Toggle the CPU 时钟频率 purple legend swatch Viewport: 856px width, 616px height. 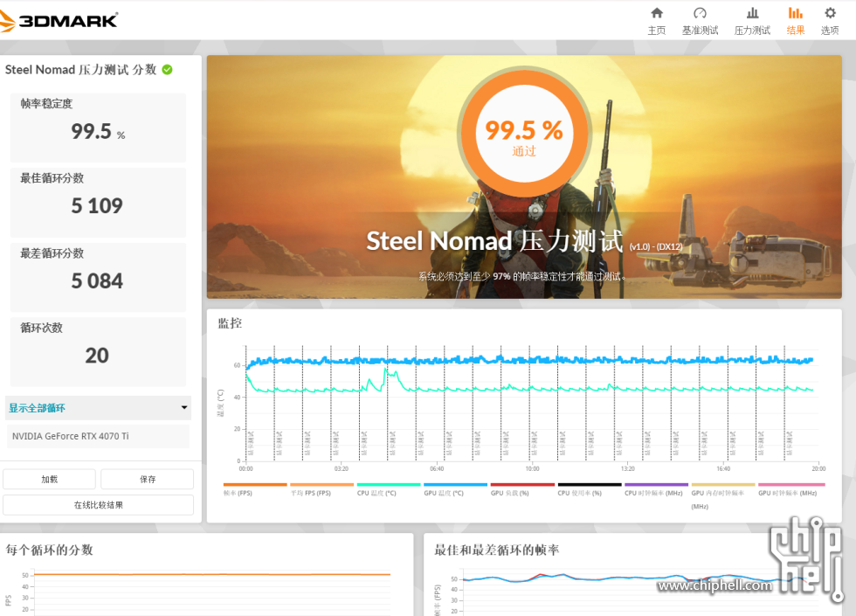point(656,484)
